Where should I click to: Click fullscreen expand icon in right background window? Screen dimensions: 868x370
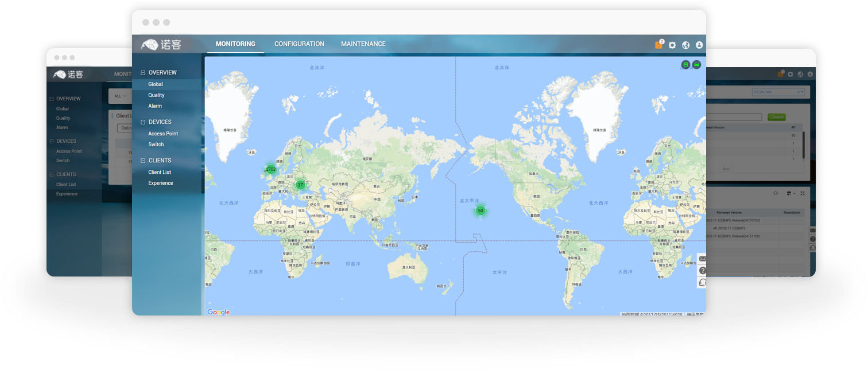(x=803, y=193)
